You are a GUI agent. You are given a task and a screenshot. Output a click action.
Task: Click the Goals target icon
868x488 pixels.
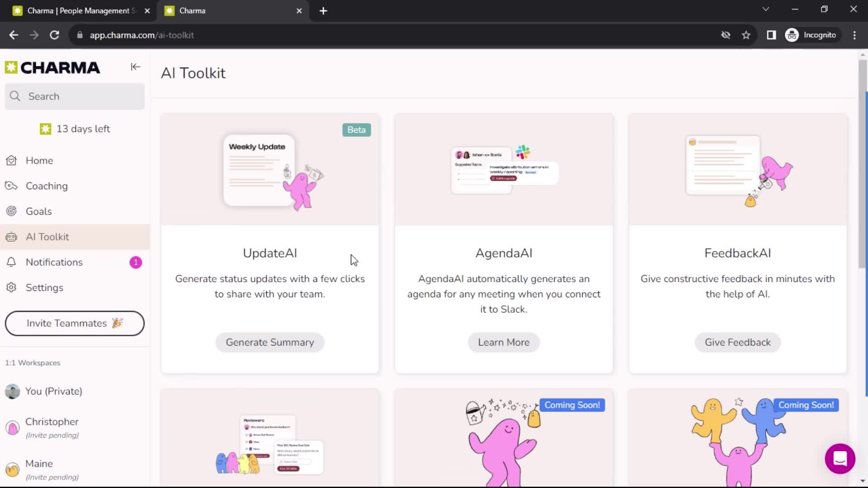point(11,211)
